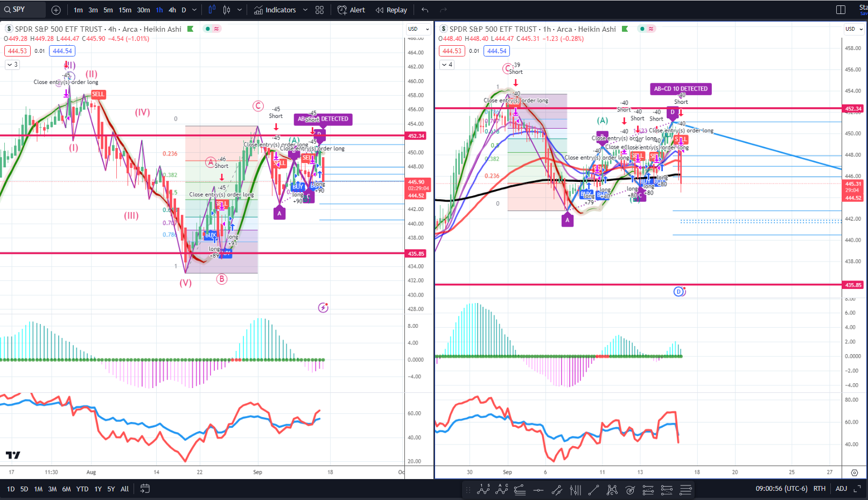This screenshot has height=500, width=868.
Task: Set range to 5Y
Action: point(111,489)
